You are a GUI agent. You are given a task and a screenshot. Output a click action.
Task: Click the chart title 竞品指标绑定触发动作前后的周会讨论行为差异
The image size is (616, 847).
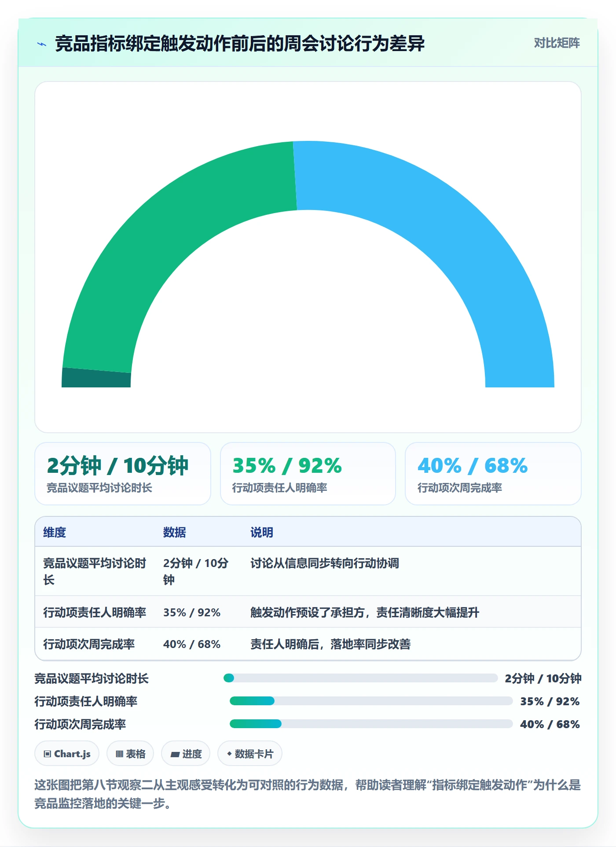click(x=240, y=44)
